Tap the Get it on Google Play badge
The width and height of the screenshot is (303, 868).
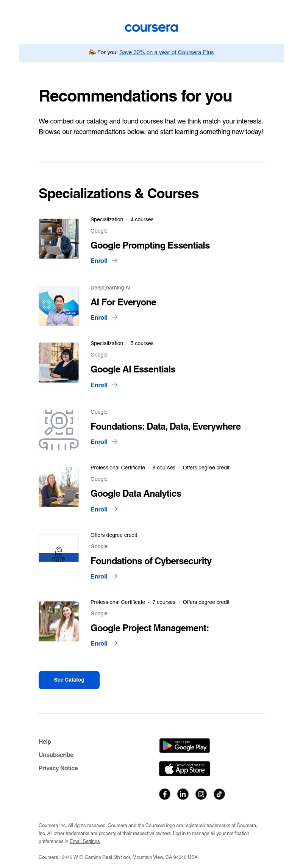click(184, 745)
